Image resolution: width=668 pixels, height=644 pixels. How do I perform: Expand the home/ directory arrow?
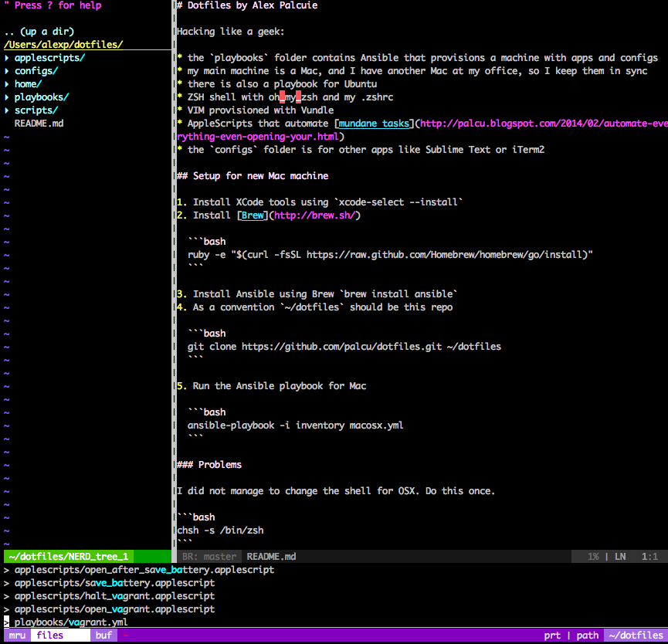7,84
